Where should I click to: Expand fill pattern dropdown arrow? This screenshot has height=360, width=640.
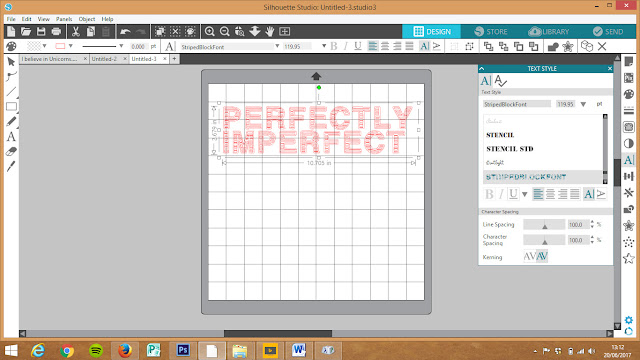point(44,46)
